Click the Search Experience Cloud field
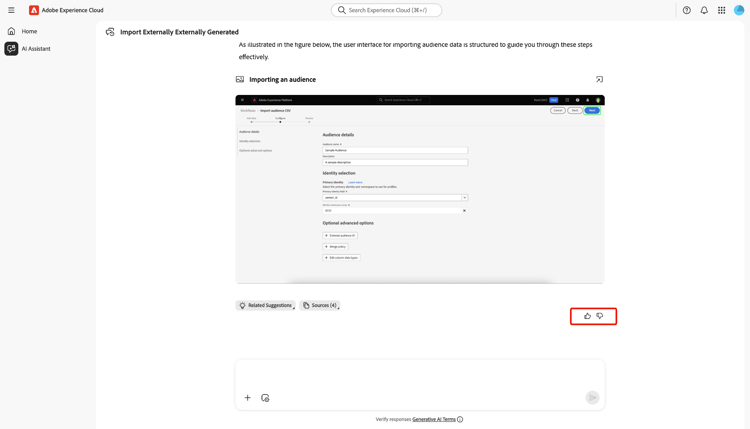 point(386,10)
